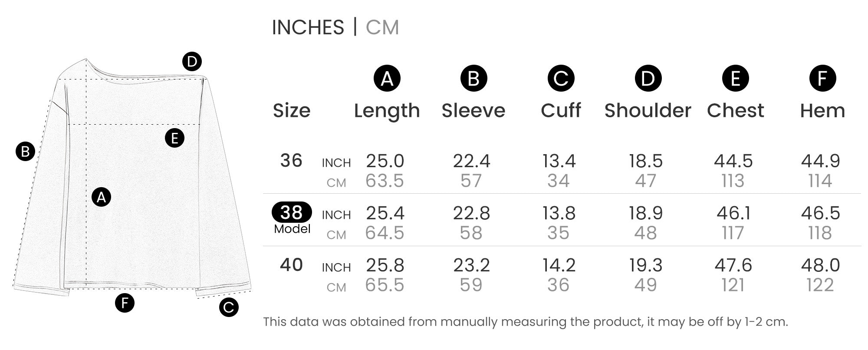The image size is (868, 350).
Task: Click the F icon above Hem column
Action: tap(822, 79)
